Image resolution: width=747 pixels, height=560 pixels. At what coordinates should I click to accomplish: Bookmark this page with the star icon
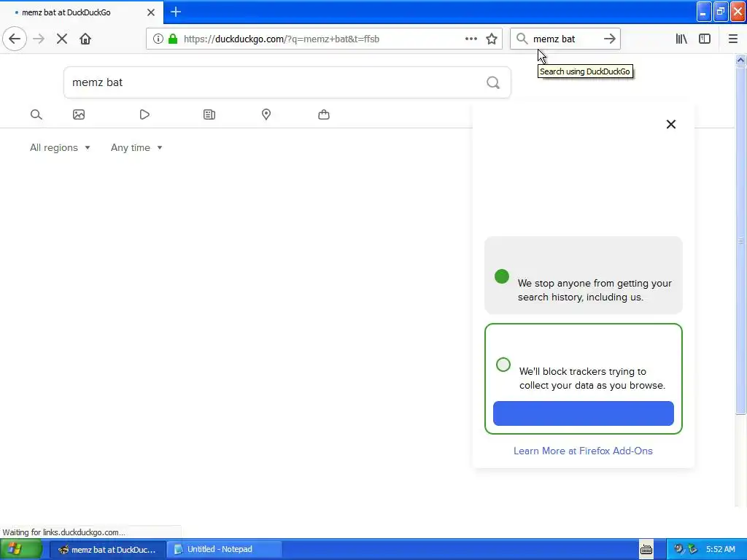[492, 39]
